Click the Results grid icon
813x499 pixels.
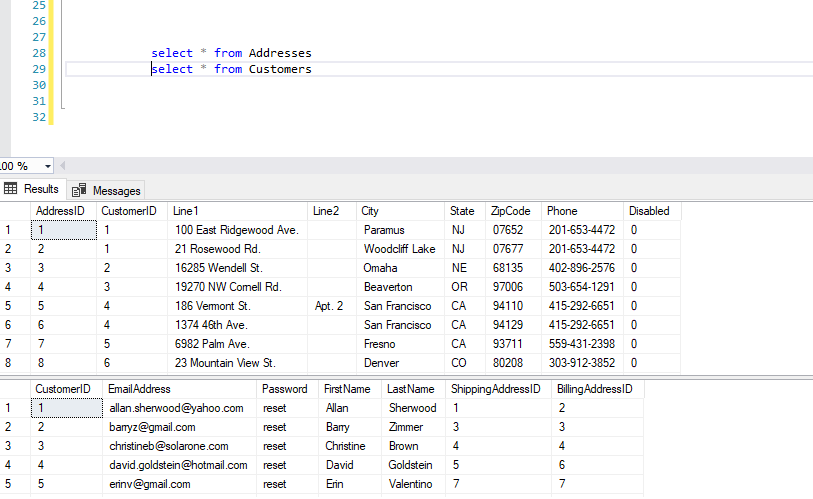tap(10, 188)
